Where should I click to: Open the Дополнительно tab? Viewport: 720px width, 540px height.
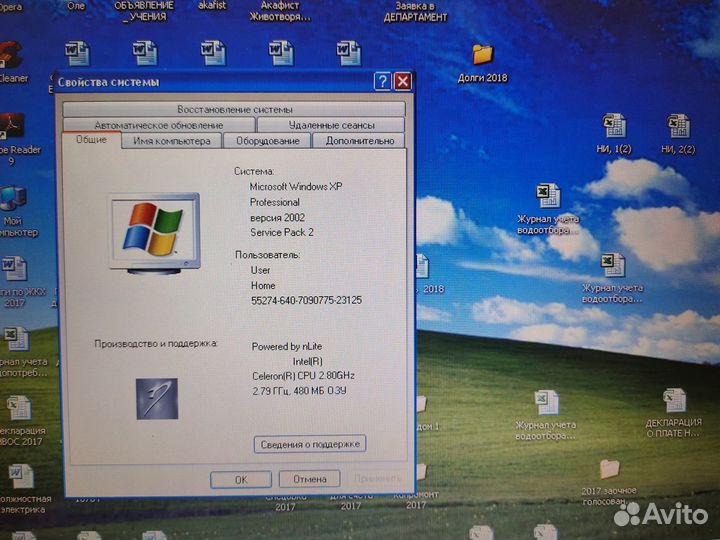click(359, 141)
